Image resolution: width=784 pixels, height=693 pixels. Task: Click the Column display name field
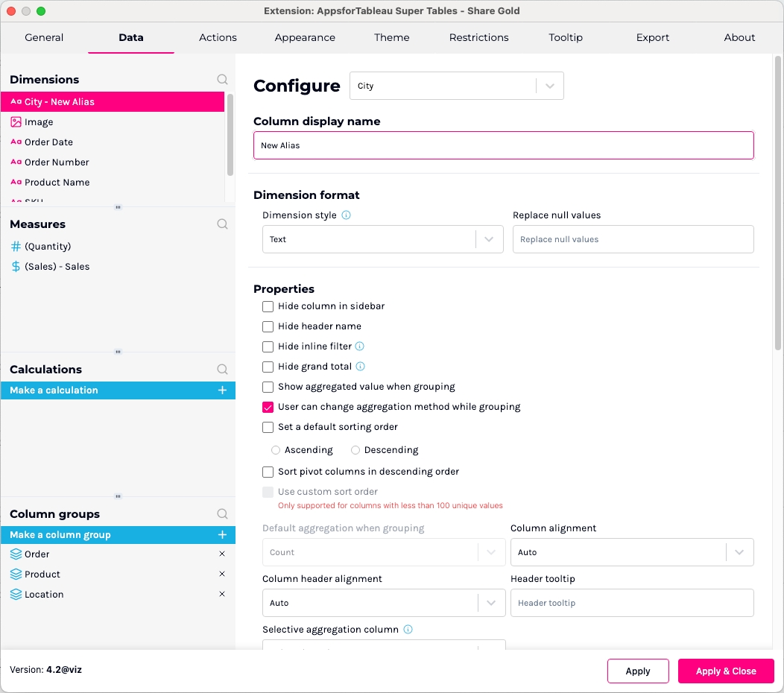(503, 145)
